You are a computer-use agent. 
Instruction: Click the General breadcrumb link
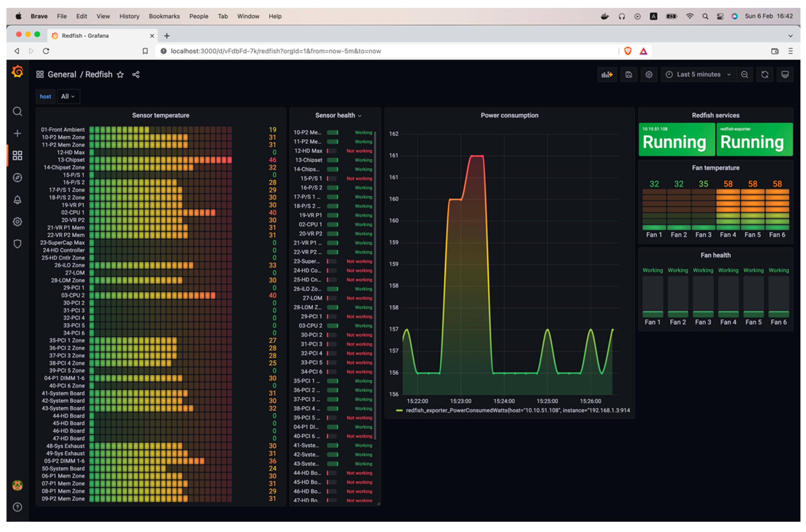tap(62, 75)
